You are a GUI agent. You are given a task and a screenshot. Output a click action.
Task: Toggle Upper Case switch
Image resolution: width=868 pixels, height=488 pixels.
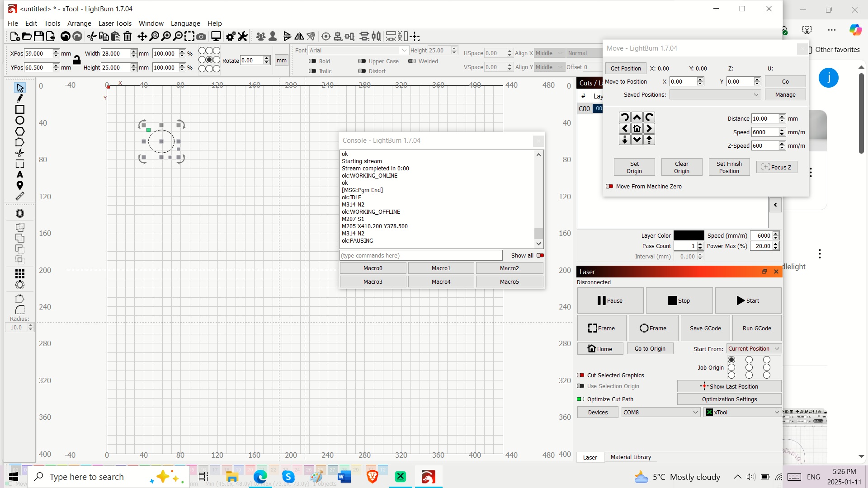pyautogui.click(x=362, y=61)
